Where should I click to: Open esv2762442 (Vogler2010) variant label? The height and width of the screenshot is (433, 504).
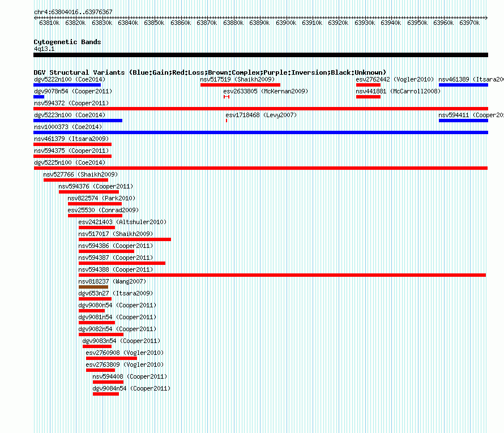[x=395, y=79]
